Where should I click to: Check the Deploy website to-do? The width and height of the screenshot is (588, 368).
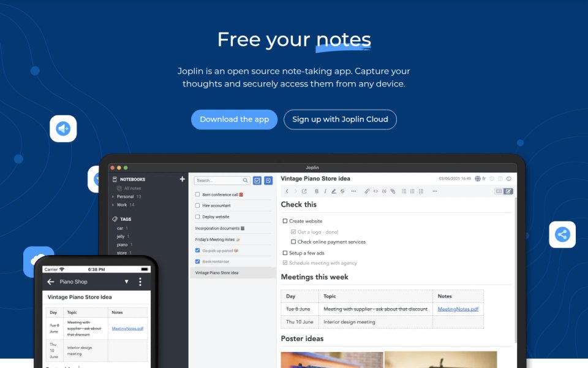pyautogui.click(x=197, y=217)
